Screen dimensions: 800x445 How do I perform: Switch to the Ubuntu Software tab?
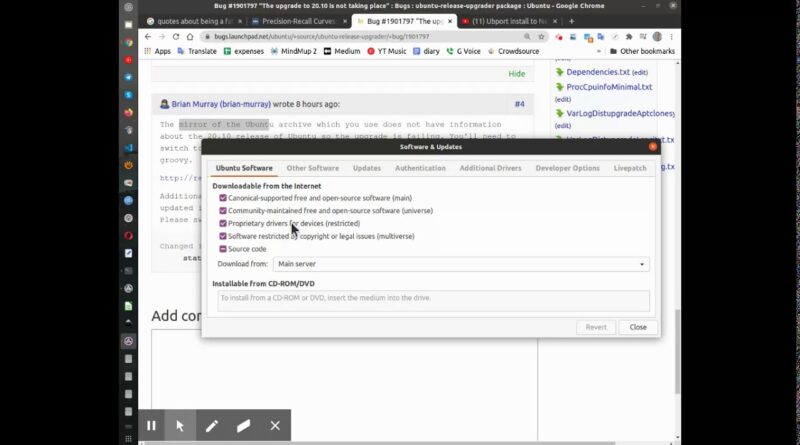click(244, 168)
